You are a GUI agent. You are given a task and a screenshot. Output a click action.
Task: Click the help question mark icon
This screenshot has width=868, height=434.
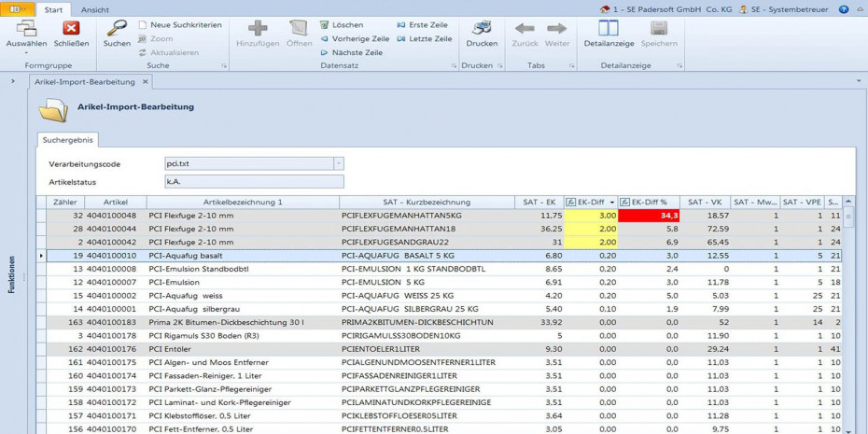tap(844, 8)
